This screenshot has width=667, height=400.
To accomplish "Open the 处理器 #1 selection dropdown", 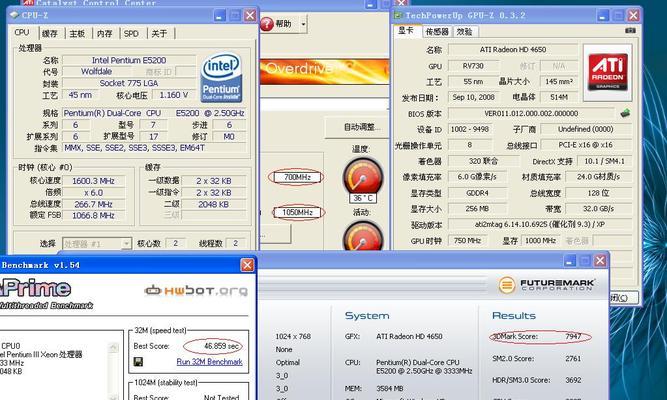I will point(97,244).
